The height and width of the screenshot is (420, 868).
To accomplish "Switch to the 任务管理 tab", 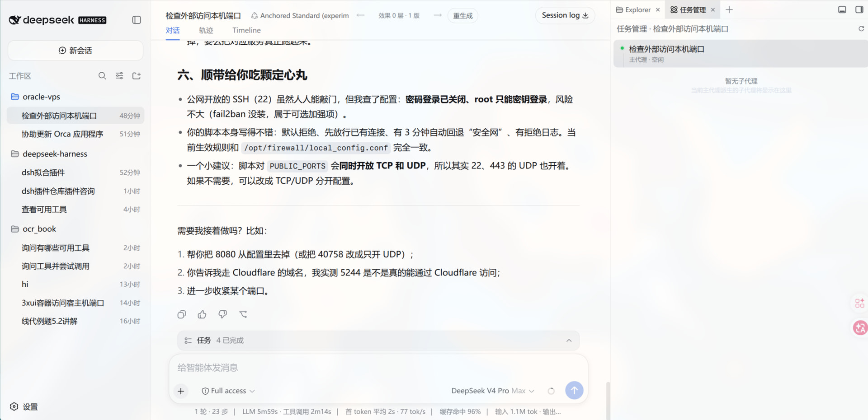I will click(x=688, y=9).
